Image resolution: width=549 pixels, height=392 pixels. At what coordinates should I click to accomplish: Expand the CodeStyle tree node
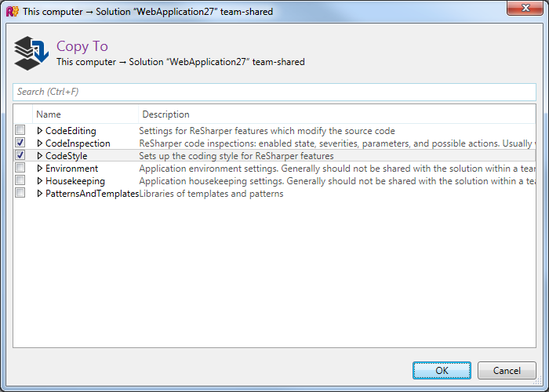39,156
